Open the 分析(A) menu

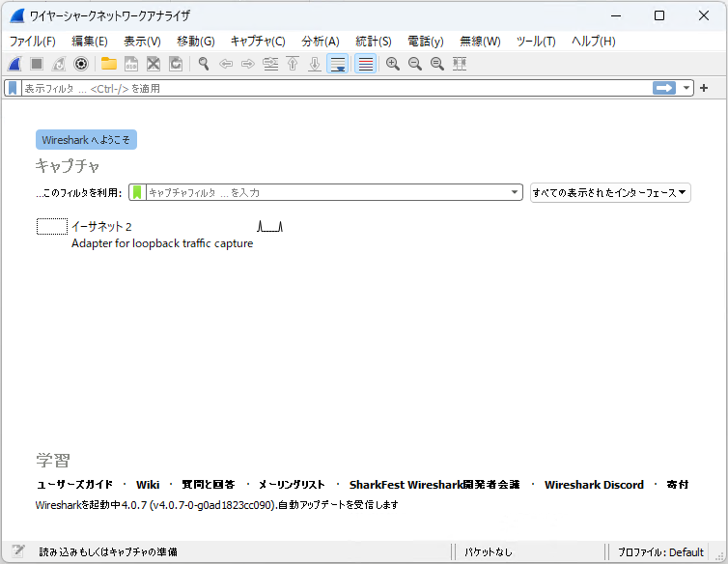tap(321, 42)
